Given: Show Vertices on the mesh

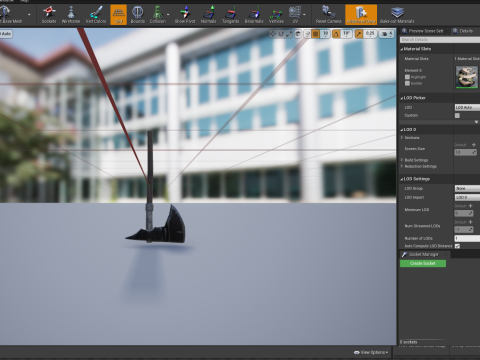Looking at the screenshot, I should [276, 15].
